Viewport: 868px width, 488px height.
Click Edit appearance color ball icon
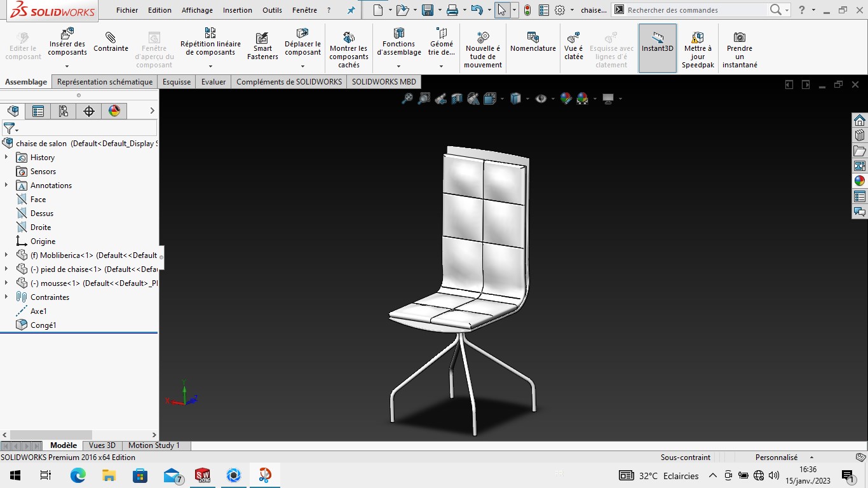pyautogui.click(x=566, y=98)
